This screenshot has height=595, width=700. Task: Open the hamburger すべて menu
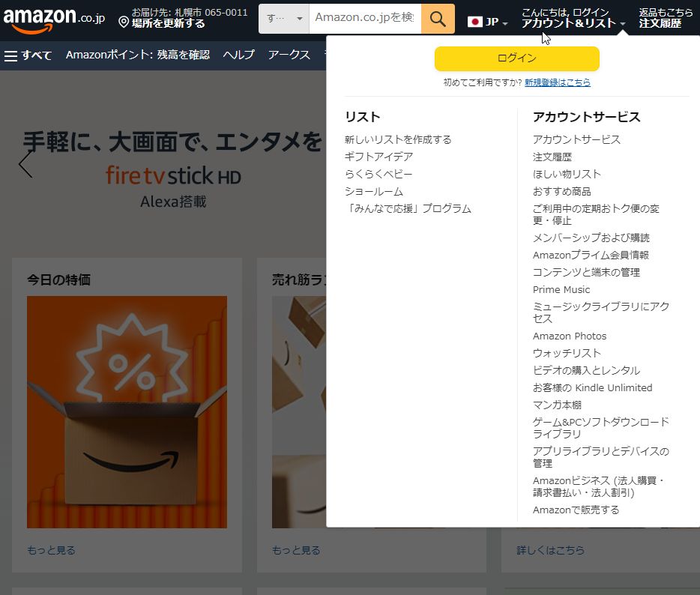[x=28, y=55]
